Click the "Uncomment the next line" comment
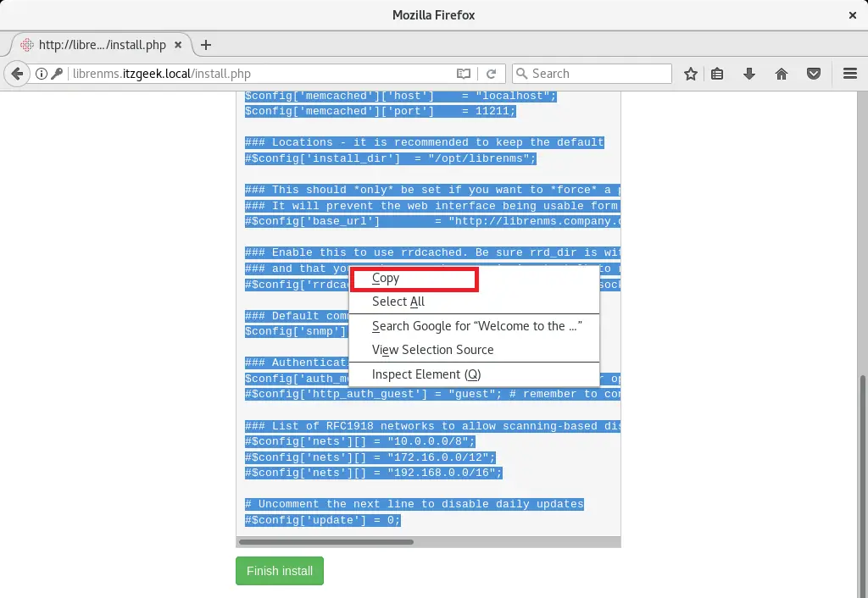 click(414, 505)
